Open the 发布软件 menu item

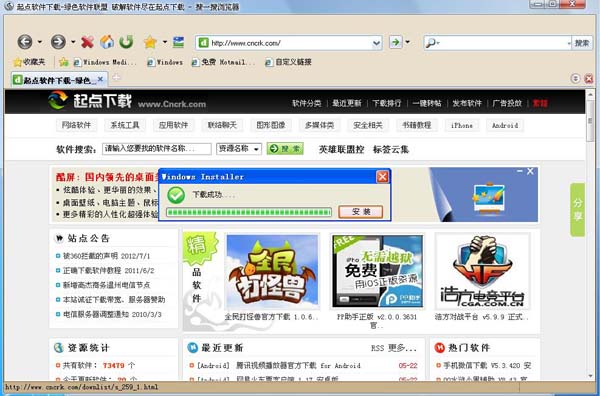coord(467,103)
